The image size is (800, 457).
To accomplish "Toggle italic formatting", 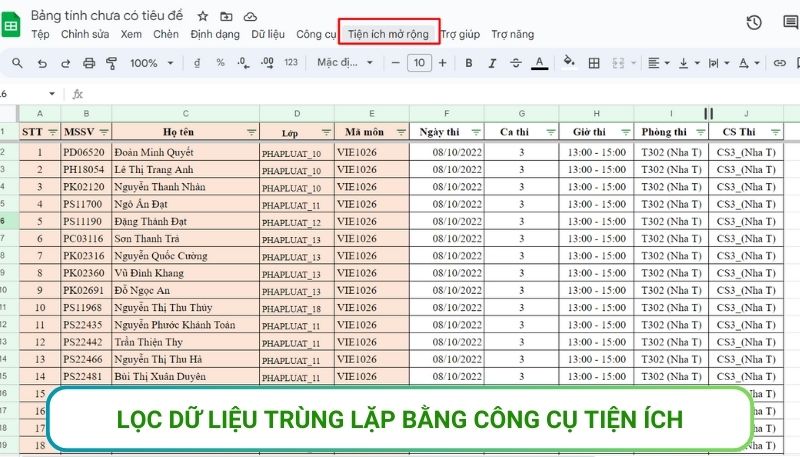I will (492, 63).
